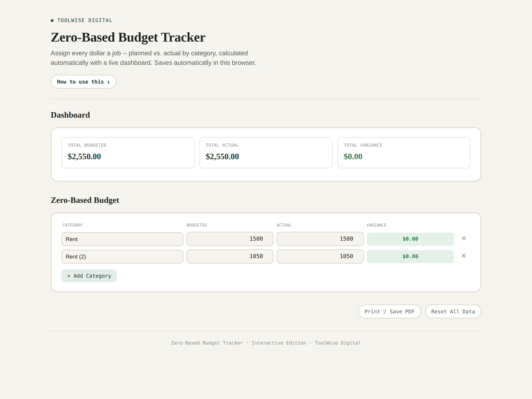Click the TOTAL VARIANCE card label
The width and height of the screenshot is (532, 399).
pyautogui.click(x=363, y=145)
